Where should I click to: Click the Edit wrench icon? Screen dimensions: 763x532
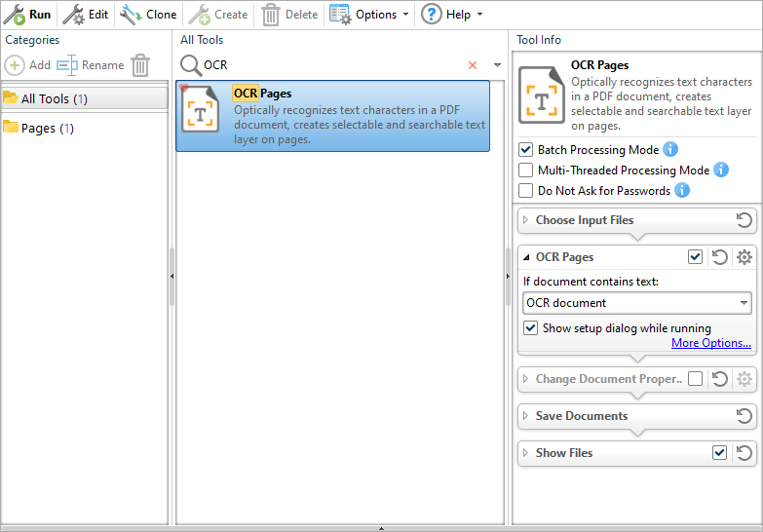74,15
